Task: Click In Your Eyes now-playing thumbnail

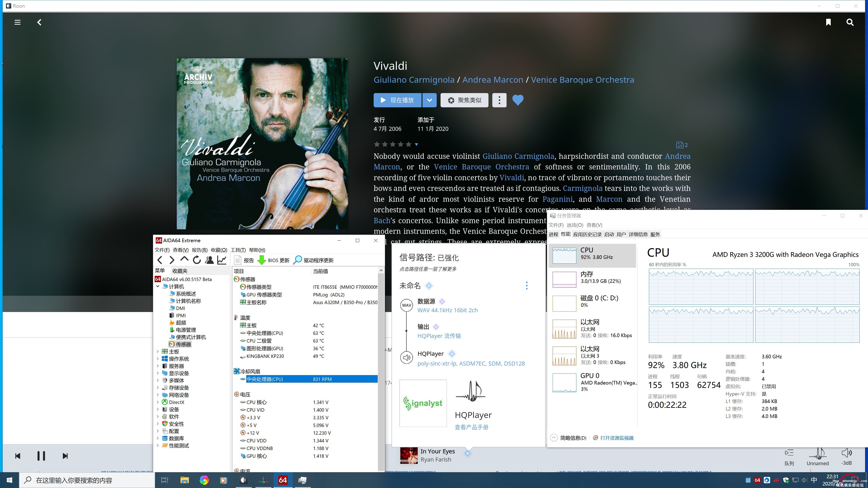Action: (409, 455)
